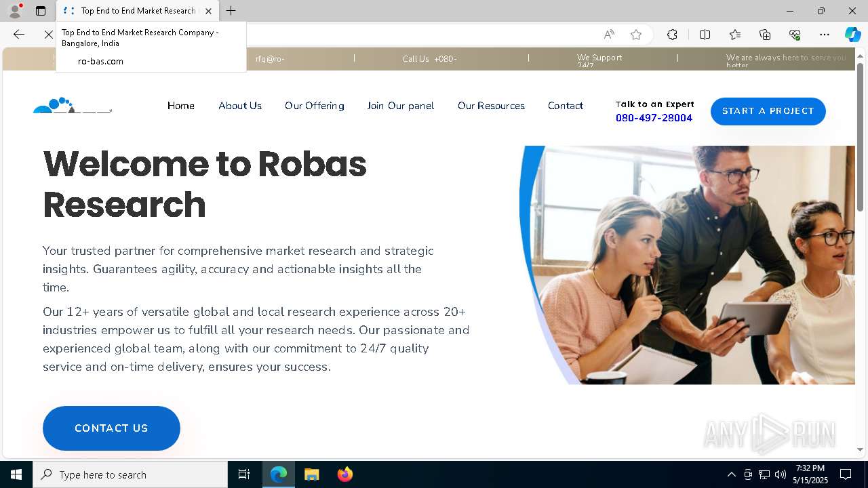
Task: Open the tab actions menu icon
Action: pyautogui.click(x=41, y=11)
